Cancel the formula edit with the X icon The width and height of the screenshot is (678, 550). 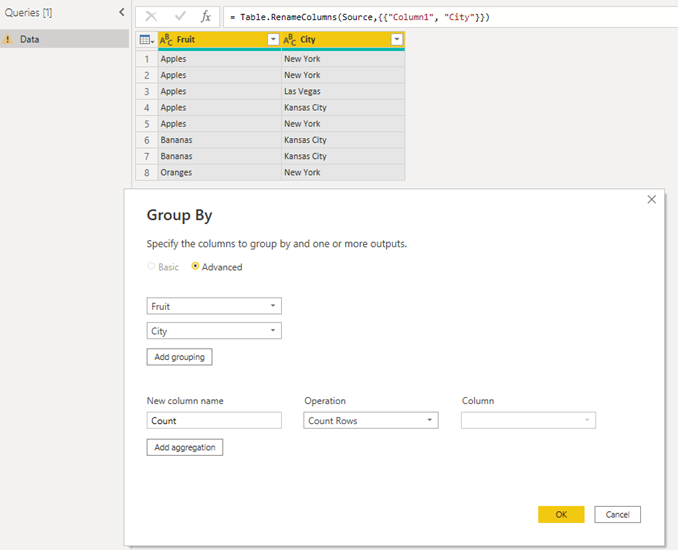pos(151,17)
